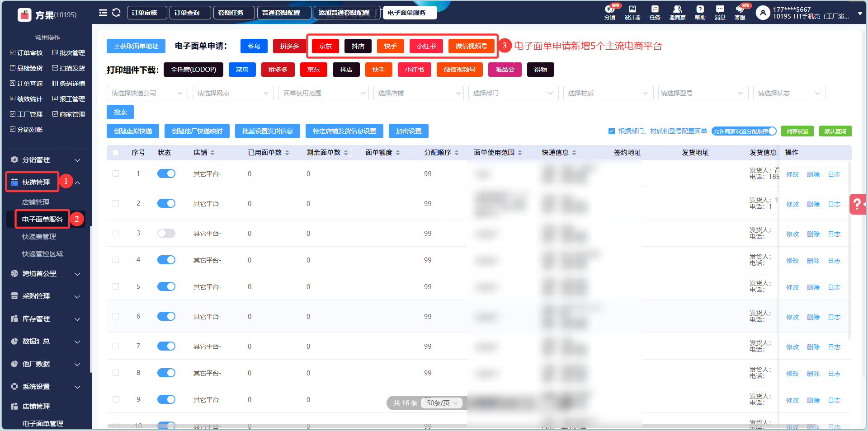
Task: Open 店铺管理 under 快递管理 menu
Action: 36,202
